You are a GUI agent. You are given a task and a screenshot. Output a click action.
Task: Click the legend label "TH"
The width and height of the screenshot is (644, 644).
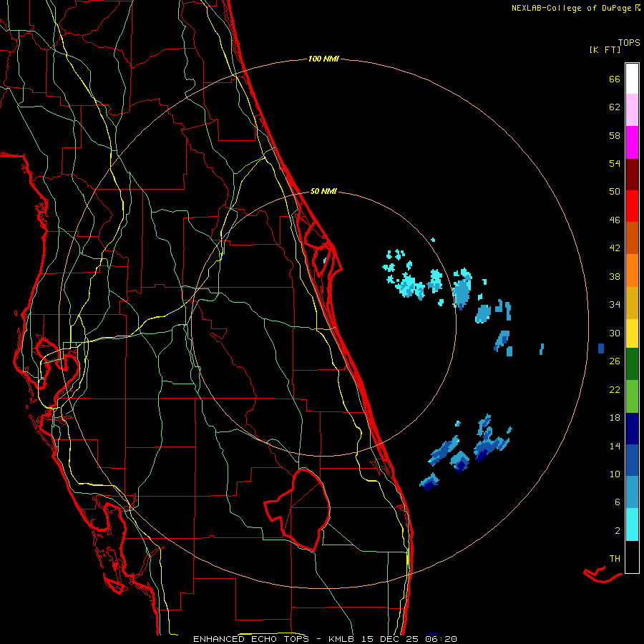click(x=615, y=559)
